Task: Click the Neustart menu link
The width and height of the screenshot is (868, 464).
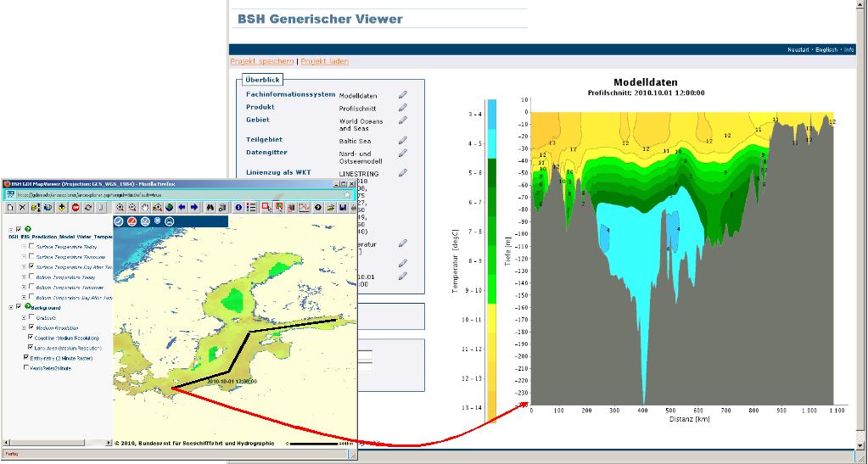Action: pyautogui.click(x=798, y=50)
